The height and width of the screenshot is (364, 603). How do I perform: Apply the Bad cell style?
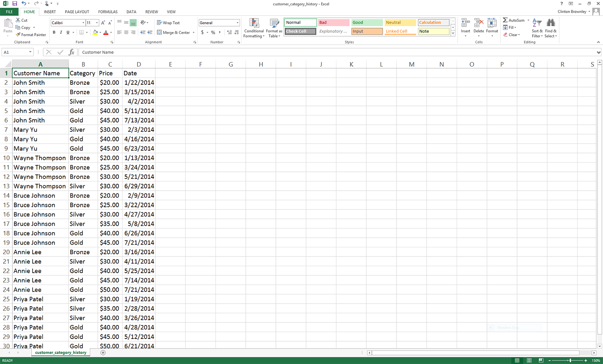coord(333,22)
